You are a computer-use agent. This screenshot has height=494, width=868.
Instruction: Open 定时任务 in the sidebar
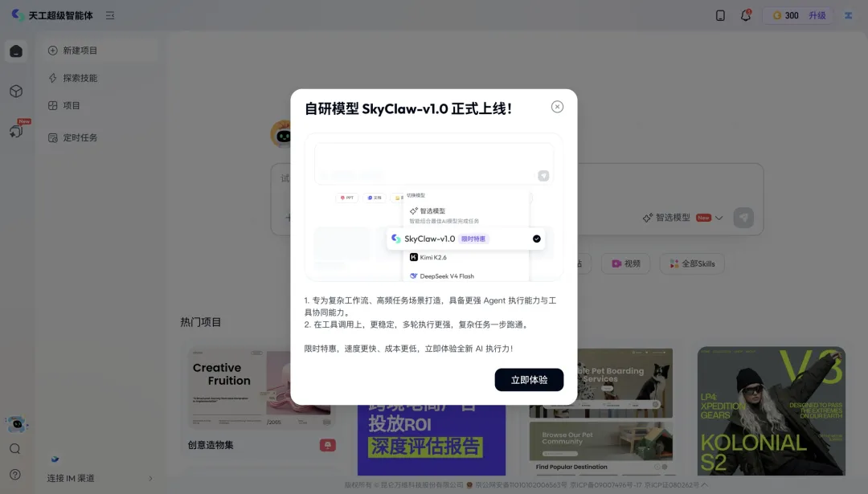click(x=100, y=137)
